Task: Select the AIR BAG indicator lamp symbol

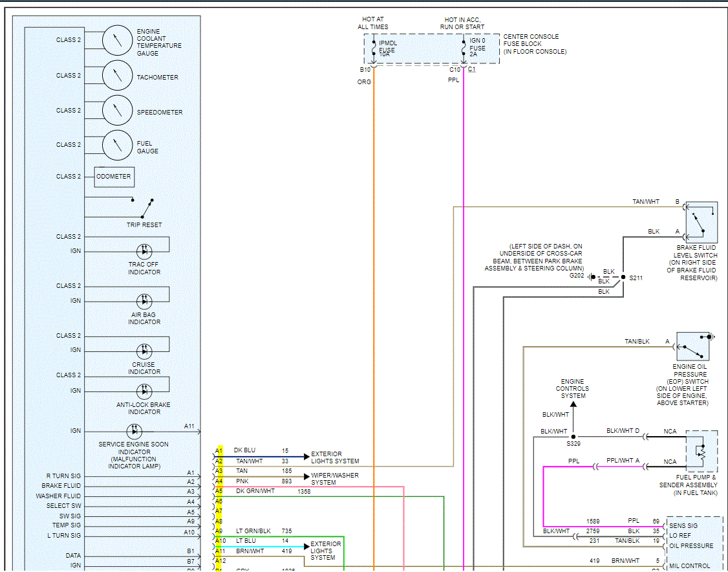Action: coord(144,301)
